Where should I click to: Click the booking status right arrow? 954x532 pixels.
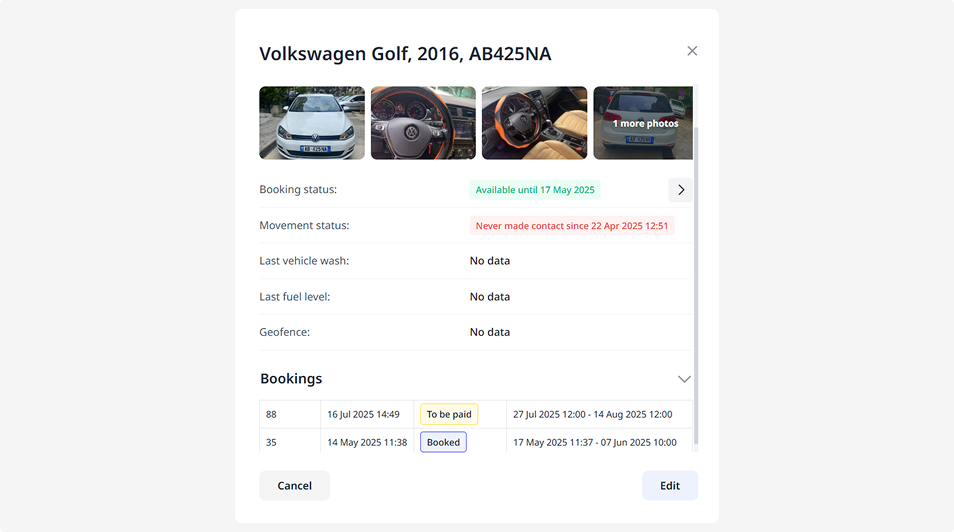point(681,190)
